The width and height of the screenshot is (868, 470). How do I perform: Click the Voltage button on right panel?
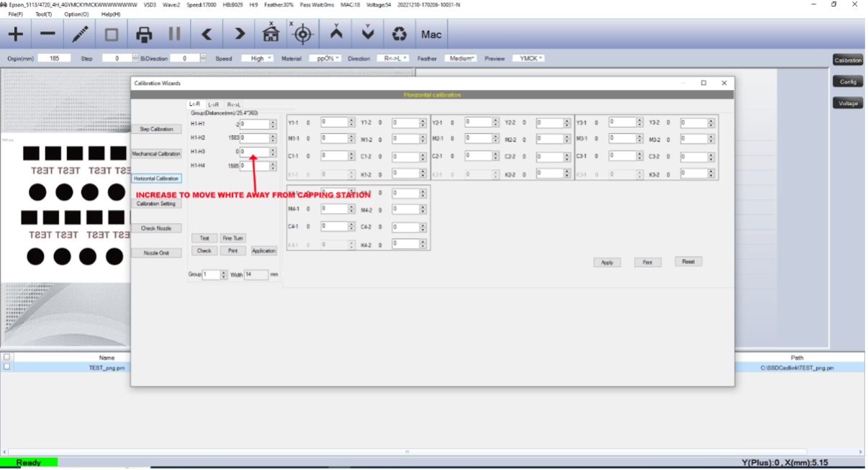coord(848,103)
